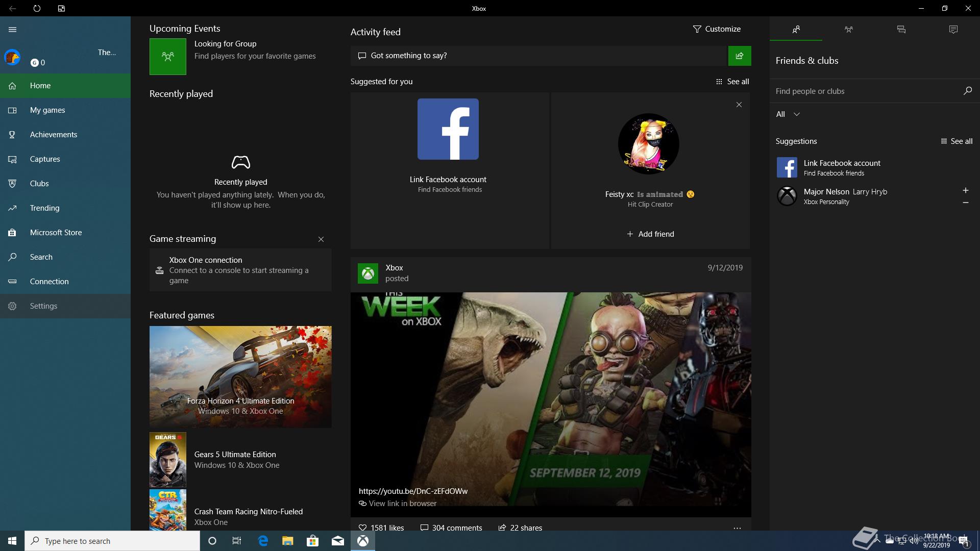Screen dimensions: 980x551
Task: Open Search in sidebar
Action: tap(65, 257)
